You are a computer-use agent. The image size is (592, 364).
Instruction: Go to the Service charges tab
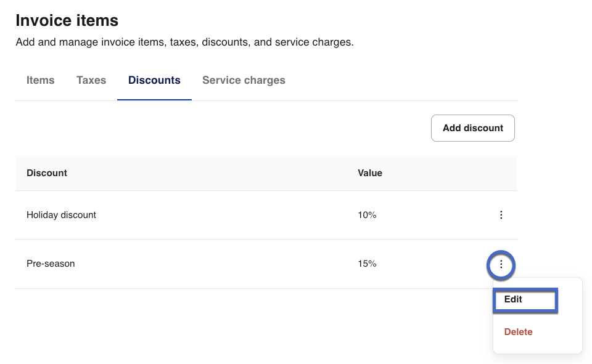pyautogui.click(x=244, y=80)
